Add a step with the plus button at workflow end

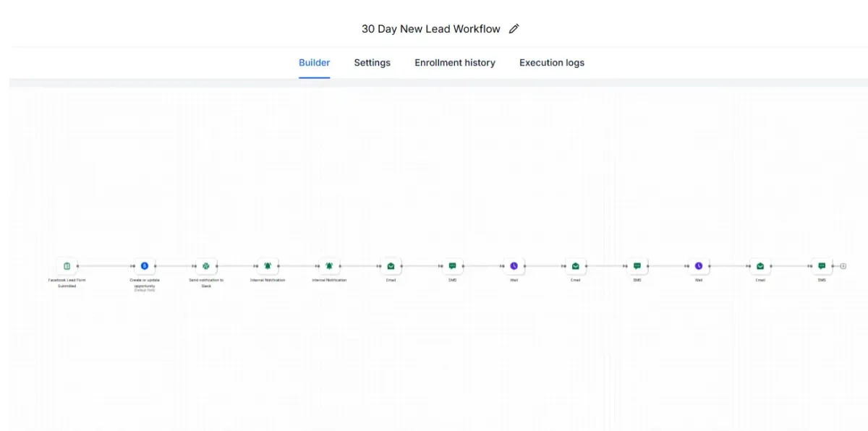point(843,266)
